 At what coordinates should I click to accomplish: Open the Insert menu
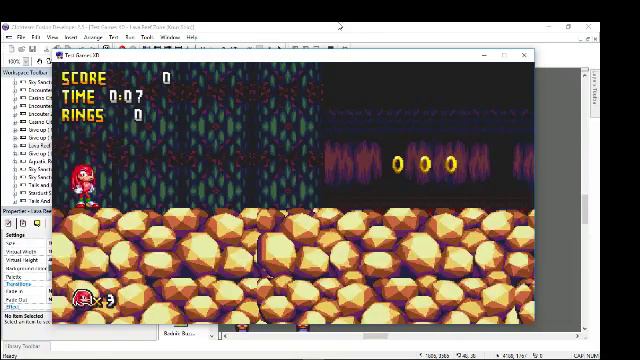coord(71,37)
